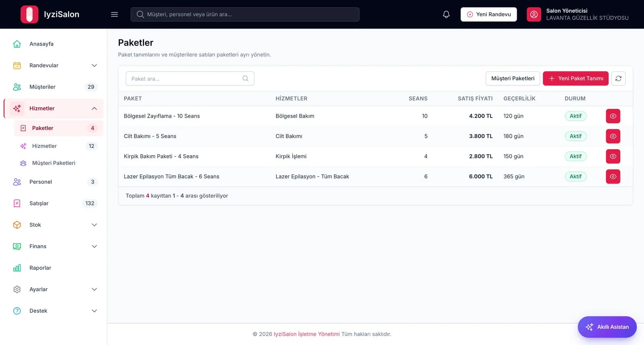Viewport: 644px width, 345px height.
Task: Click the Finans money icon
Action: tap(17, 247)
